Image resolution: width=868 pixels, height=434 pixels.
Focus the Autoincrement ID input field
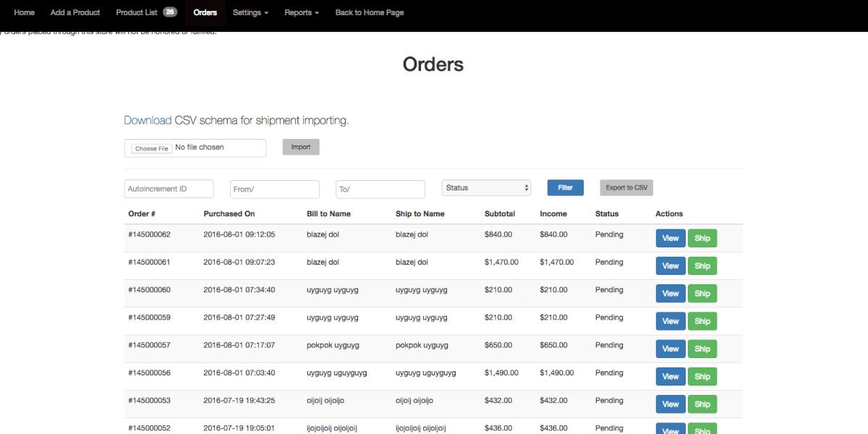(169, 189)
